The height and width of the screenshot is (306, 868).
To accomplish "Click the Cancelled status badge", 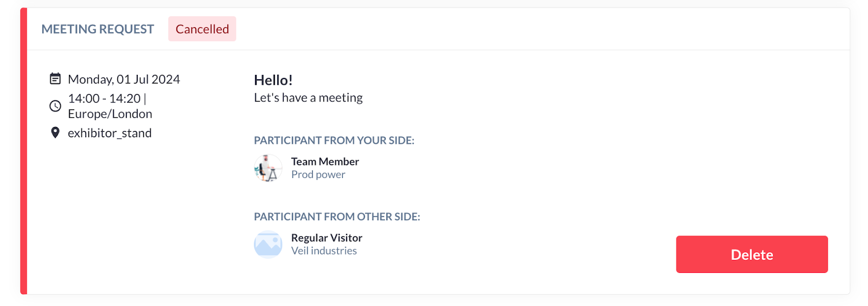I will (202, 29).
